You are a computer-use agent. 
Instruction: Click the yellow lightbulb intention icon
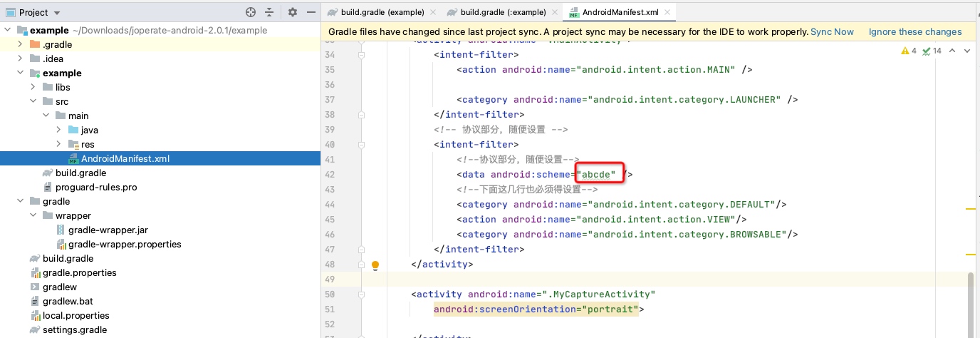[375, 265]
